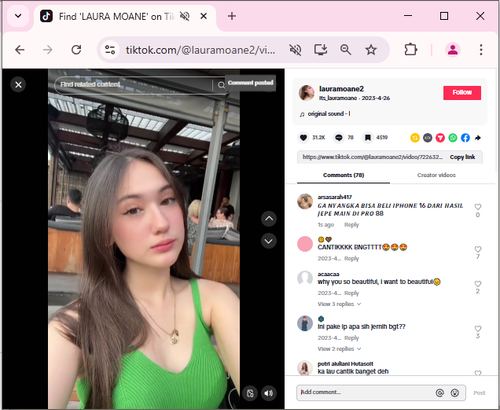Viewport: 500px width, 410px height.
Task: Go to previous video with up arrow
Action: pyautogui.click(x=269, y=219)
